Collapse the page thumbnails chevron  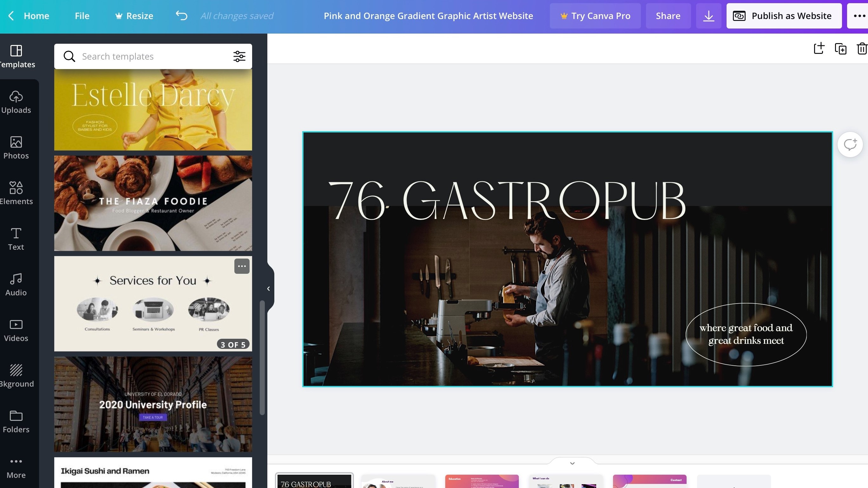tap(572, 463)
